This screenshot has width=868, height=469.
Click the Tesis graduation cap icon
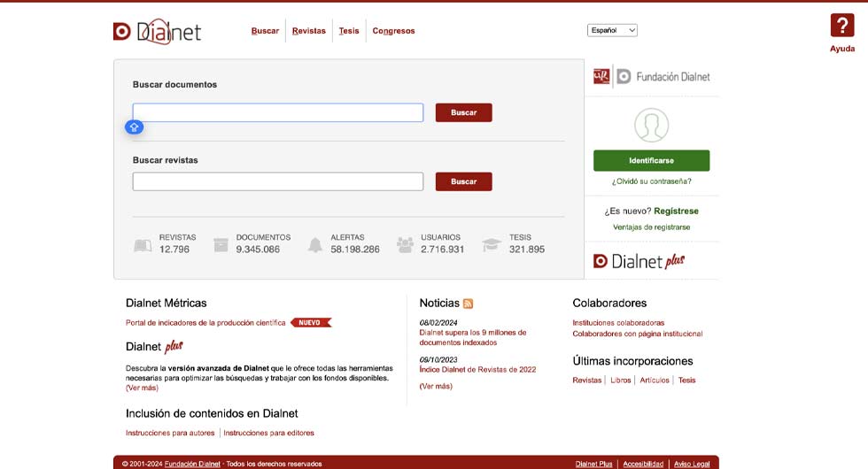(492, 245)
